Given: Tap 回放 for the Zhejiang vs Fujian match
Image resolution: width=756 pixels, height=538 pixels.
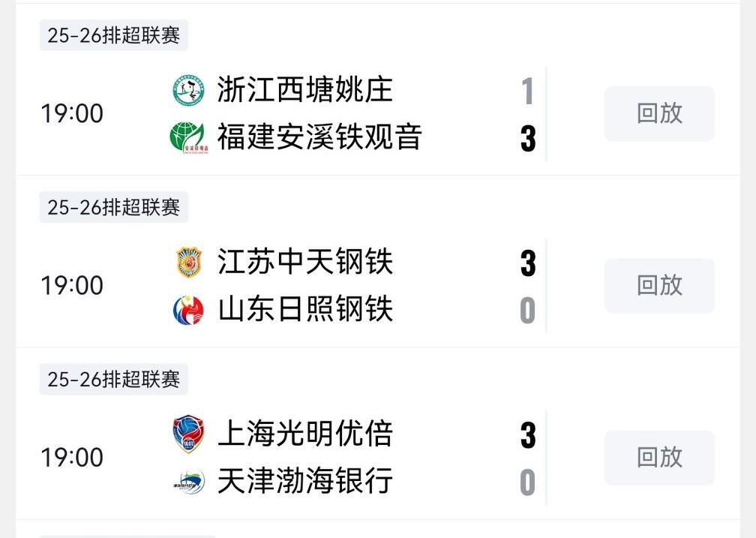Looking at the screenshot, I should (659, 113).
